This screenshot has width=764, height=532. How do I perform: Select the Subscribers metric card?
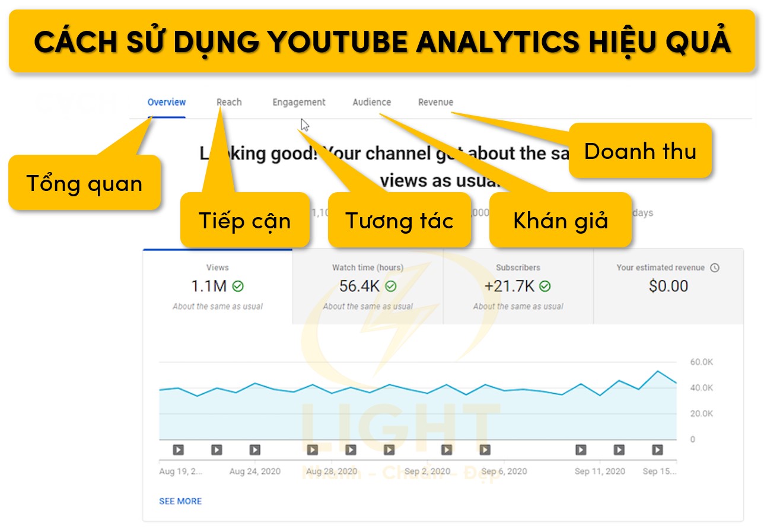coord(518,286)
